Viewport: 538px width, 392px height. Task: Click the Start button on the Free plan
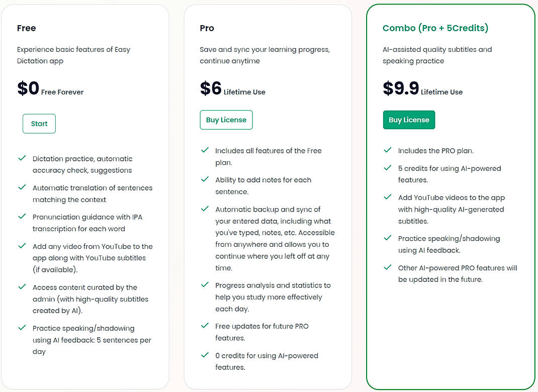(39, 123)
